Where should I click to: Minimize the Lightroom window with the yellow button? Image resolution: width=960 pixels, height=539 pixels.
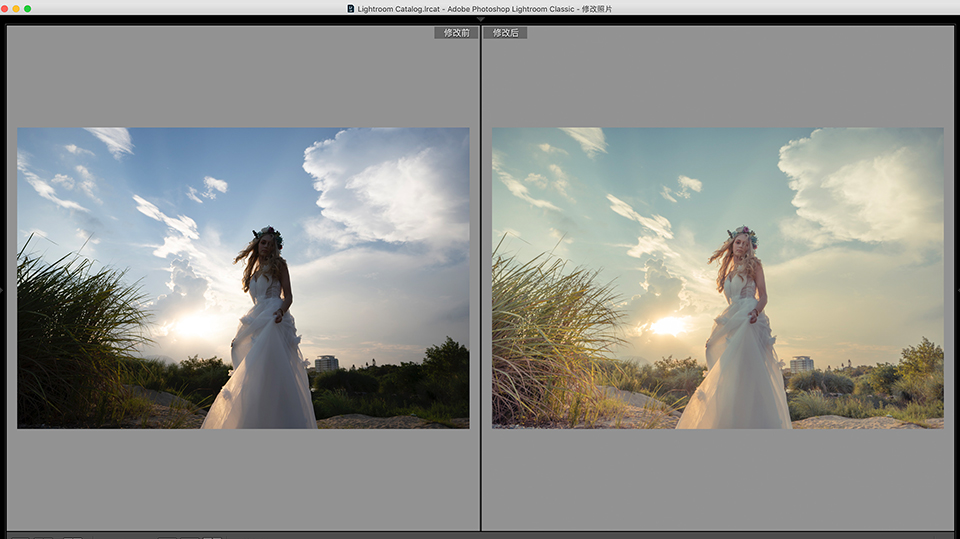coord(16,9)
